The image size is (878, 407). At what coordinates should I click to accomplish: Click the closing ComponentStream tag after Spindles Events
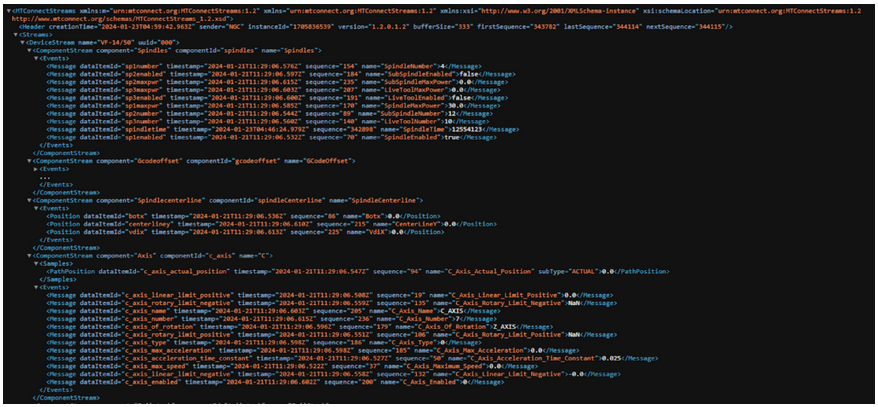pyautogui.click(x=66, y=152)
